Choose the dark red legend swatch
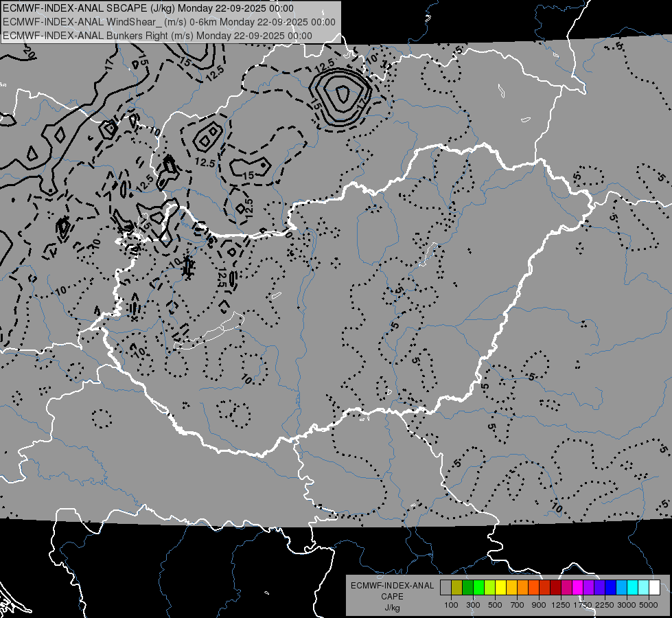 click(555, 588)
